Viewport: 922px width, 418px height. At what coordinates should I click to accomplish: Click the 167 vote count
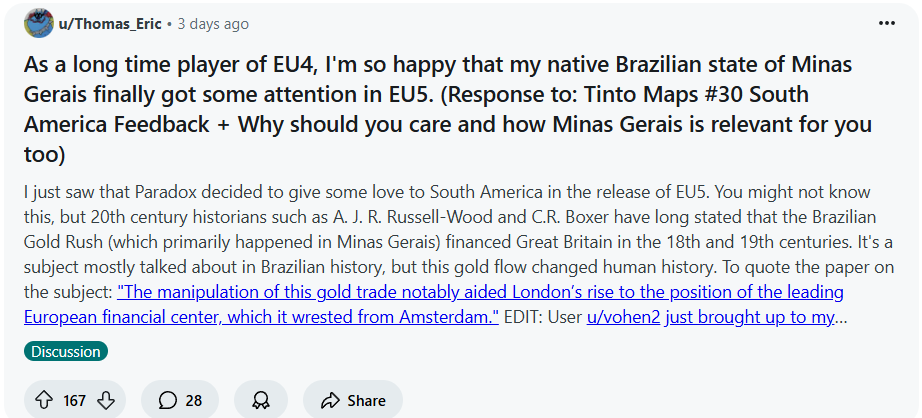click(75, 400)
